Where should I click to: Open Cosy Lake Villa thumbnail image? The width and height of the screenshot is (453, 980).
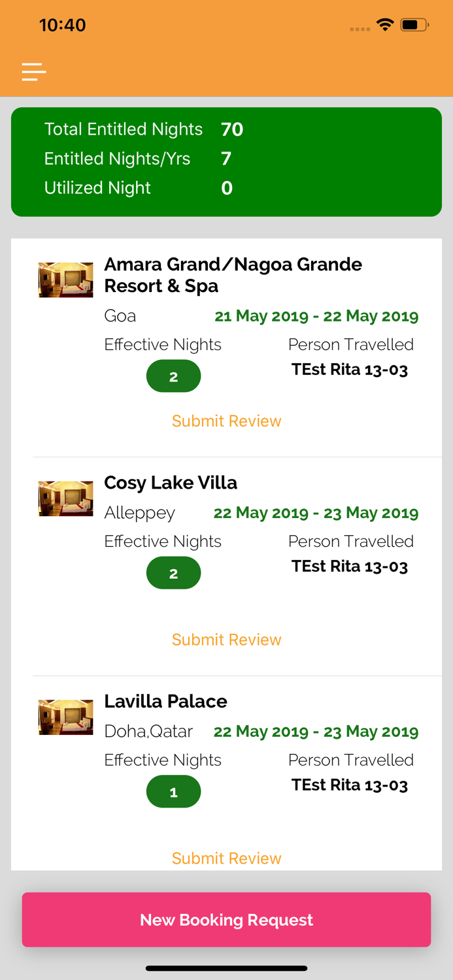[65, 498]
